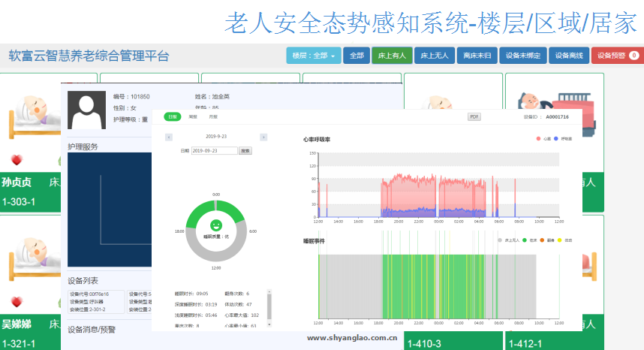Click the 设备列表 section heading
Screen dimensions: 644x350
point(83,281)
